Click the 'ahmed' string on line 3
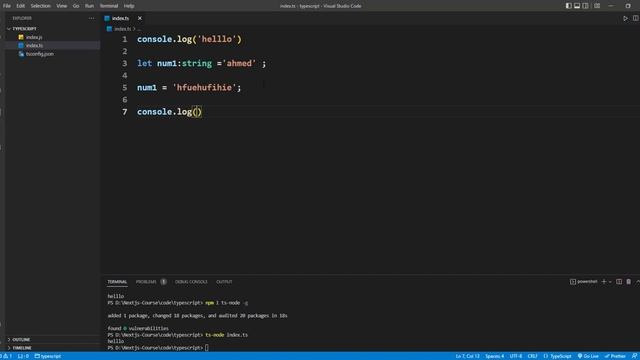This screenshot has height=360, width=640. click(x=240, y=63)
